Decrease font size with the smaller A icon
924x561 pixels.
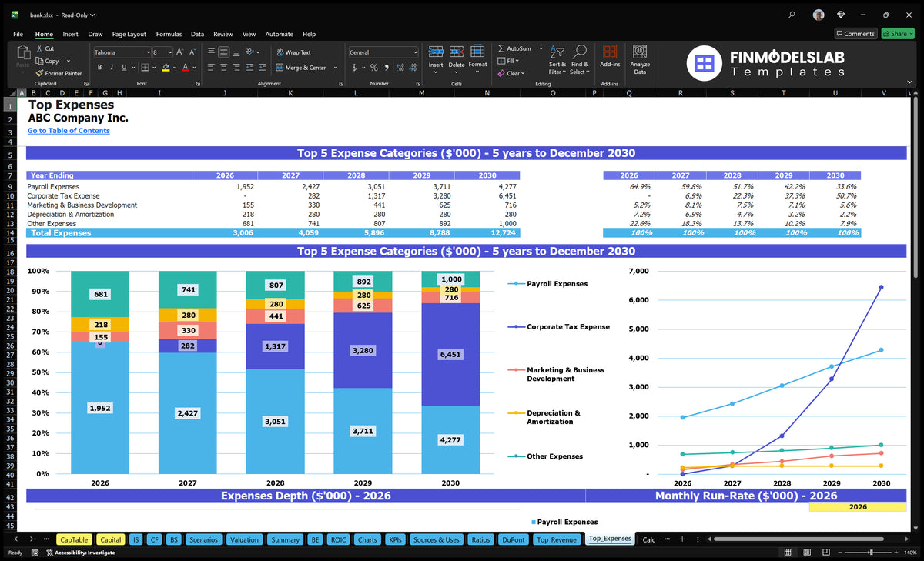[x=192, y=52]
